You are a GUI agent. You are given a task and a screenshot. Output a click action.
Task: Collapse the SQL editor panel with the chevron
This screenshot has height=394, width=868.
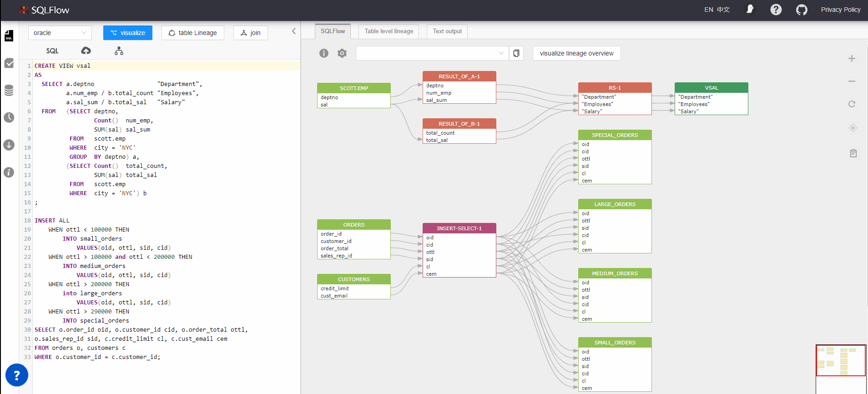293,31
